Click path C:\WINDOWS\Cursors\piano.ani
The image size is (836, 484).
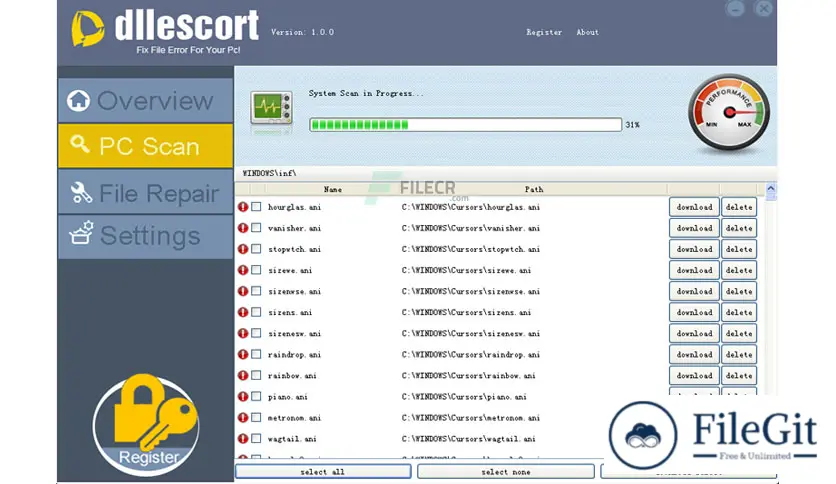pos(464,397)
